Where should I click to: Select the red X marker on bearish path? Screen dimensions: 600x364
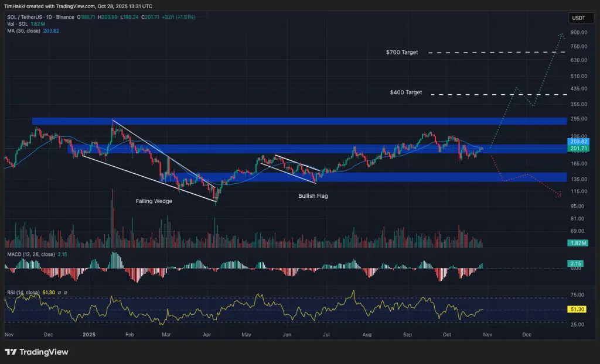(x=559, y=195)
